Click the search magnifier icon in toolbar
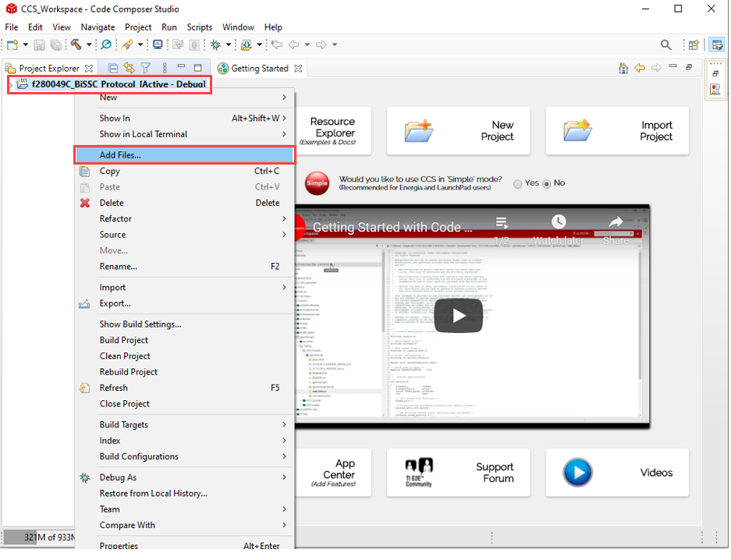This screenshot has height=560, width=731. point(665,45)
